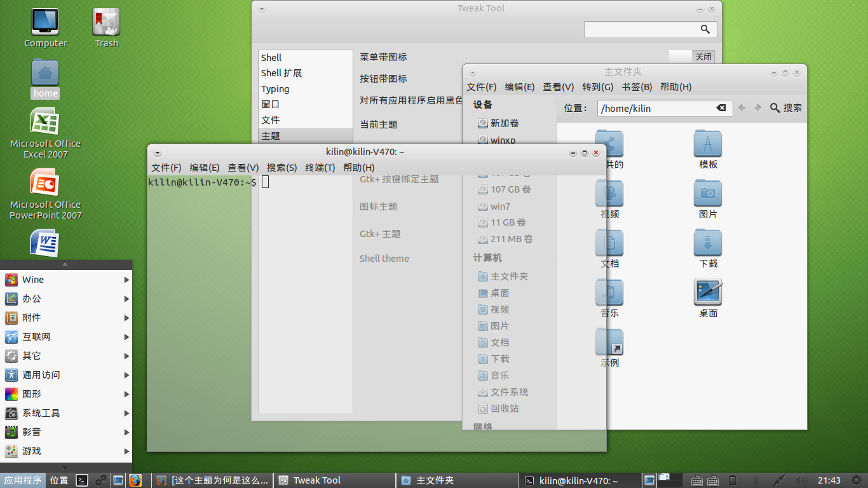
Task: Open the 图片 folder icon in the file view
Action: pos(708,193)
